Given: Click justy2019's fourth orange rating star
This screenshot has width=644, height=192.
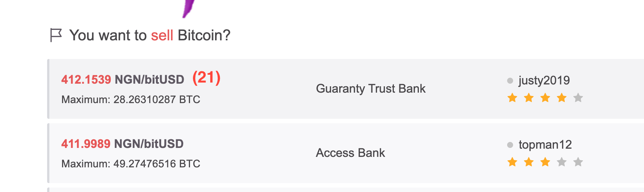Looking at the screenshot, I should click(562, 98).
